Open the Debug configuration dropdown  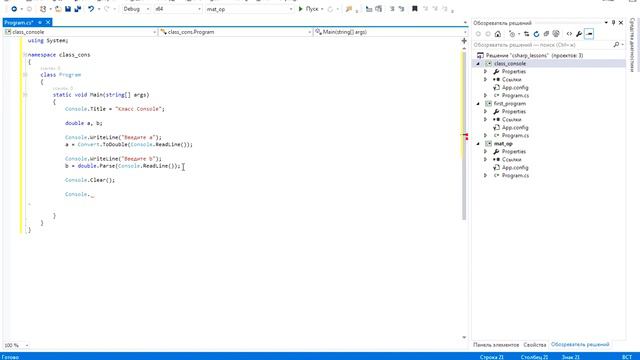(136, 9)
